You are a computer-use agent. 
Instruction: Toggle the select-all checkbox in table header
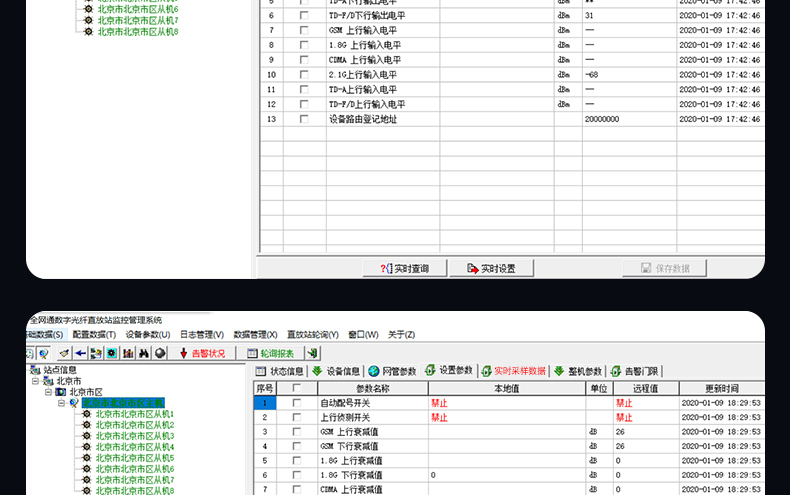pos(296,388)
